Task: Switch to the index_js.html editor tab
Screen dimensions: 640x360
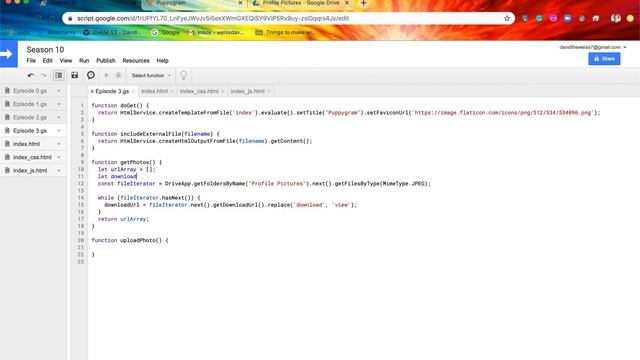Action: 248,91
